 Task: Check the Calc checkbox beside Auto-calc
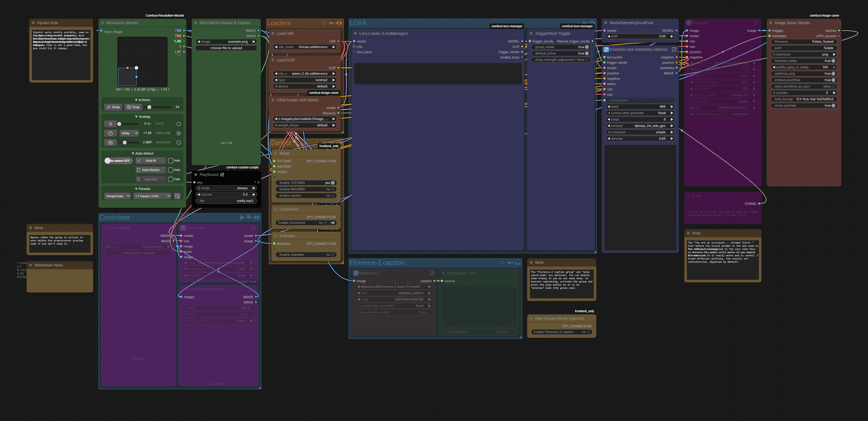(170, 179)
